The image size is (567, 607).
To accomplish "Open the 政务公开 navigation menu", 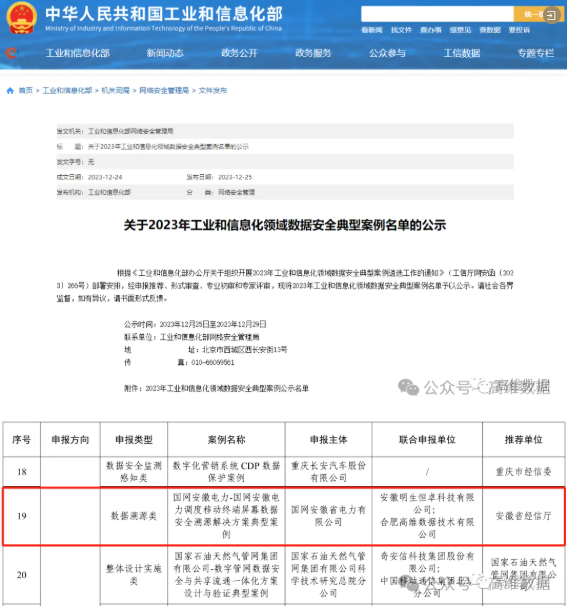I will click(239, 53).
